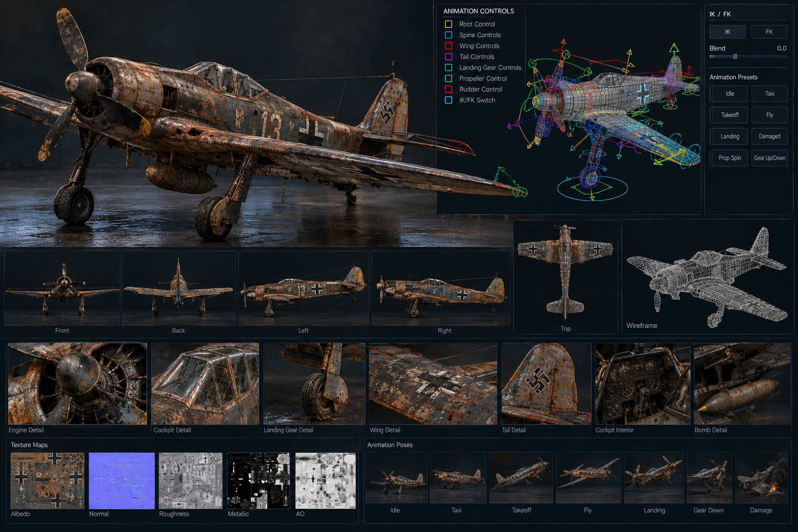Apply the Idle animation preset

[x=728, y=94]
